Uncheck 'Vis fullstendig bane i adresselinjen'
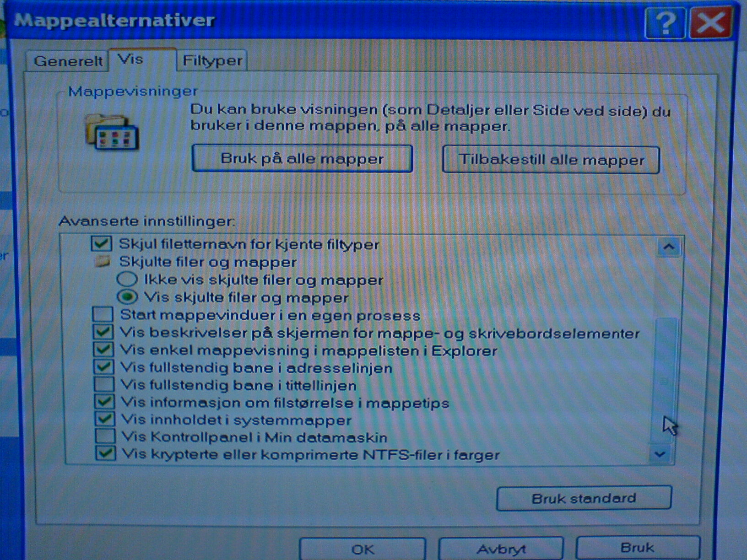Image resolution: width=747 pixels, height=560 pixels. click(x=103, y=367)
